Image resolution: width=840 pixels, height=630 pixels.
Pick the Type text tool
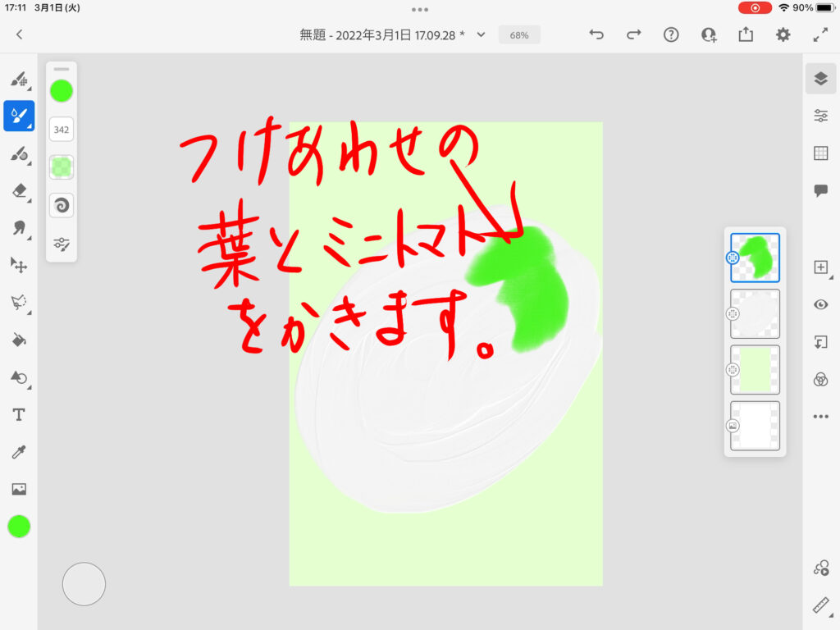[18, 415]
